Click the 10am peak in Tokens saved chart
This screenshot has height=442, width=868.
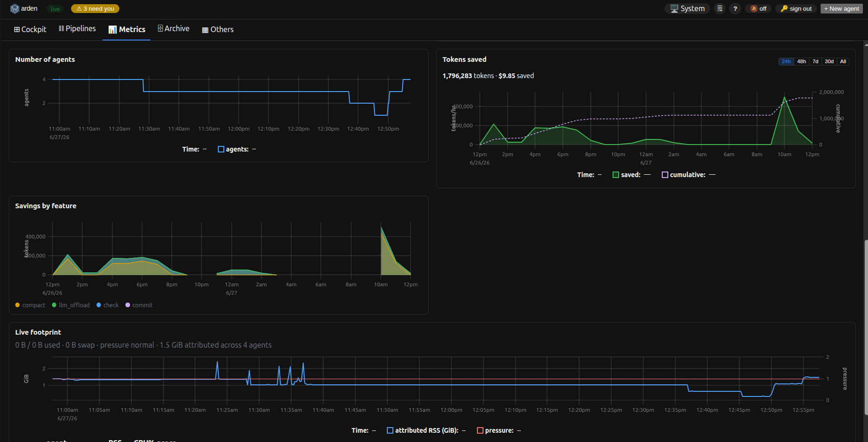(784, 98)
